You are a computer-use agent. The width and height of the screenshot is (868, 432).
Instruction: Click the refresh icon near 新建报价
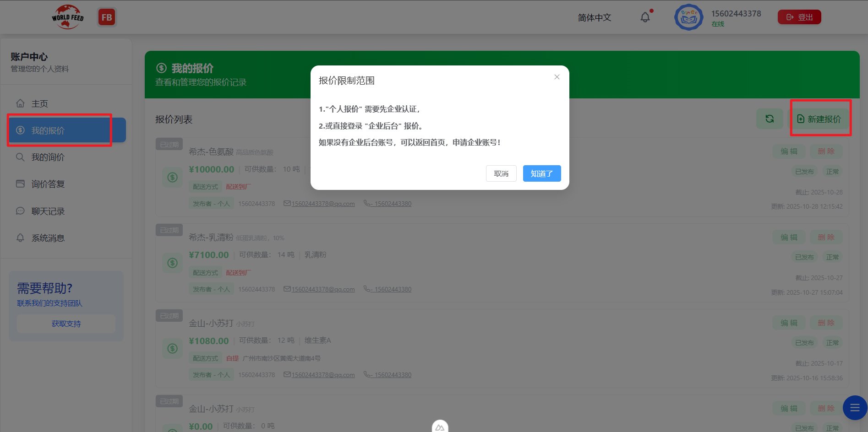coord(770,118)
